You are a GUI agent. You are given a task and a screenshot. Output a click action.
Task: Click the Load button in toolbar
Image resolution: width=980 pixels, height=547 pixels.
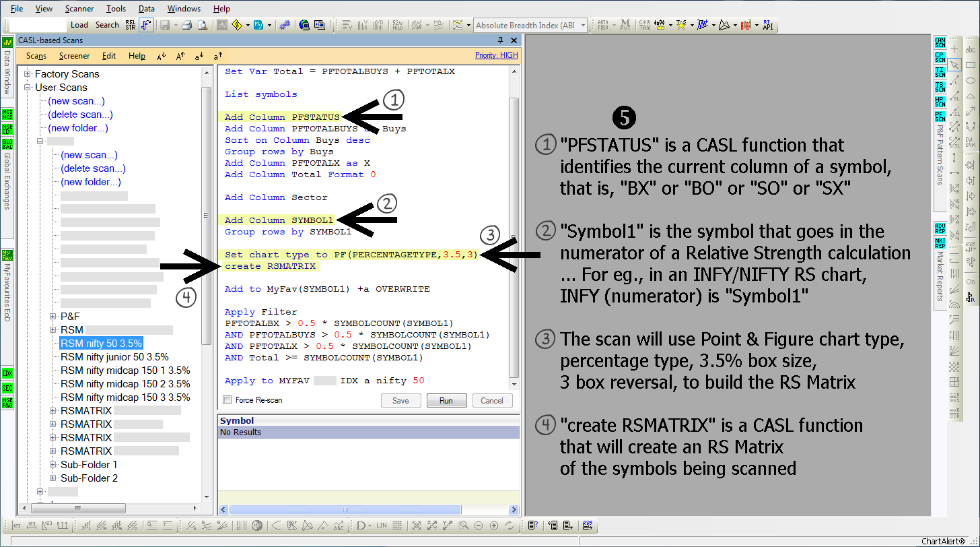pyautogui.click(x=79, y=25)
